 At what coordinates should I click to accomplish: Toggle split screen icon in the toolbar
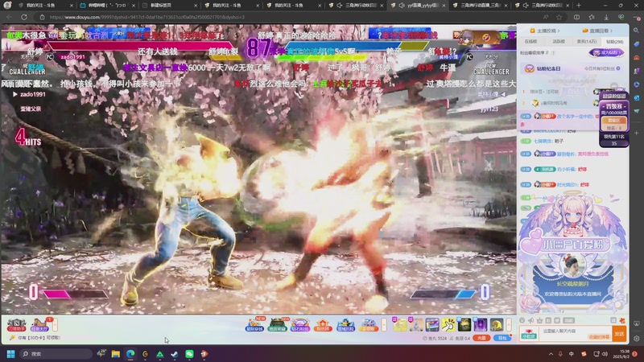(x=576, y=17)
